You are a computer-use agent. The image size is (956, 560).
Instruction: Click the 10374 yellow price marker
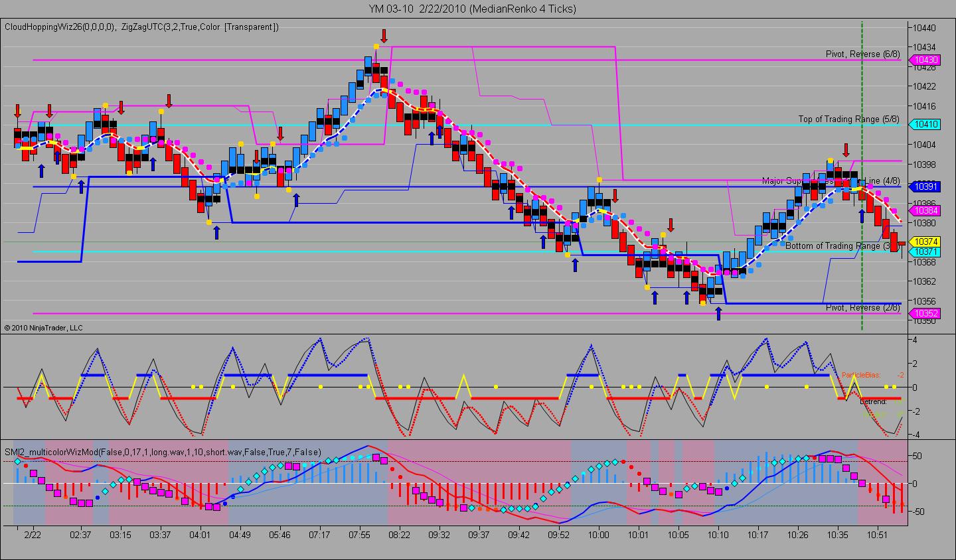click(925, 242)
